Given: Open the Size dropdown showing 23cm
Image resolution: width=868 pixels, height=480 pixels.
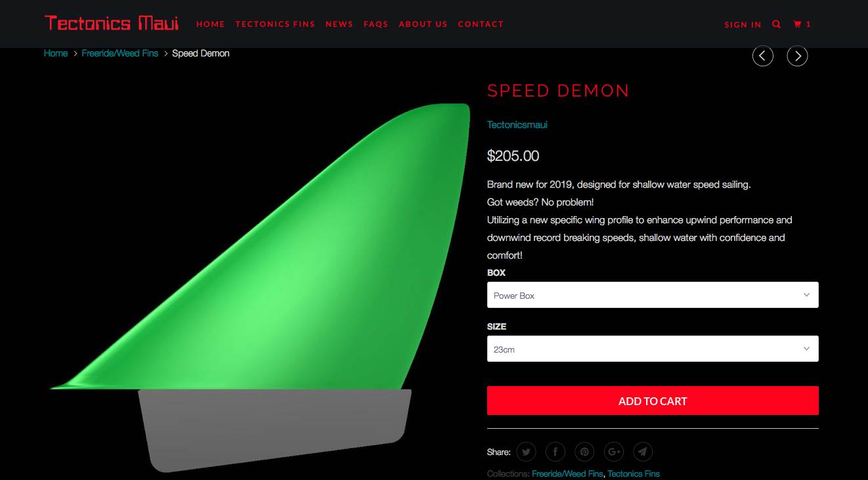Looking at the screenshot, I should click(x=653, y=349).
